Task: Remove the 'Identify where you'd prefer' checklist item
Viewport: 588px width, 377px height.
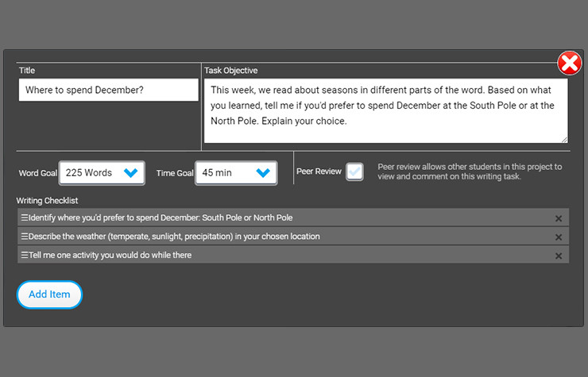Action: (559, 218)
